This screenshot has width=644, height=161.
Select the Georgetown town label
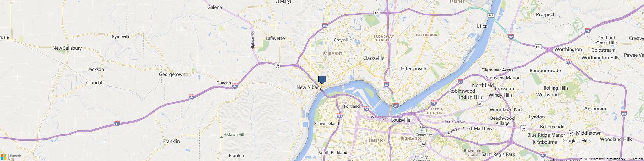point(172,74)
